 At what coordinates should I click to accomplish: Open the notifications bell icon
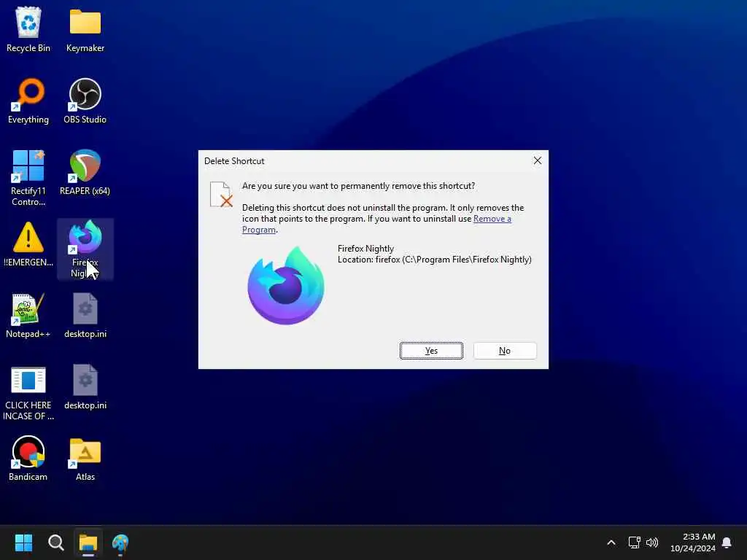tap(727, 542)
